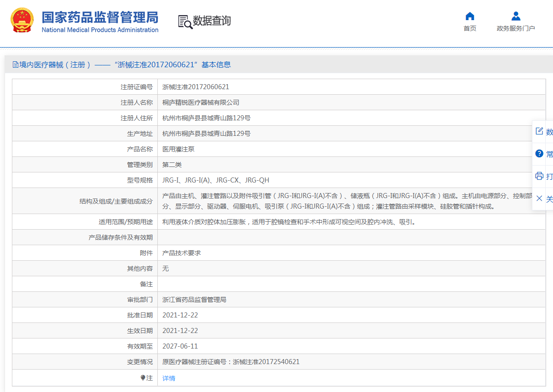Click the document icon before 境内医疗器械
This screenshot has width=553, height=392.
point(16,64)
